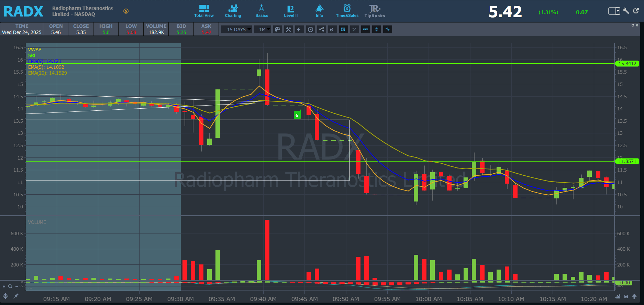The image size is (644, 305).
Task: Zoom out with the minus icon
Action: [x=16, y=286]
